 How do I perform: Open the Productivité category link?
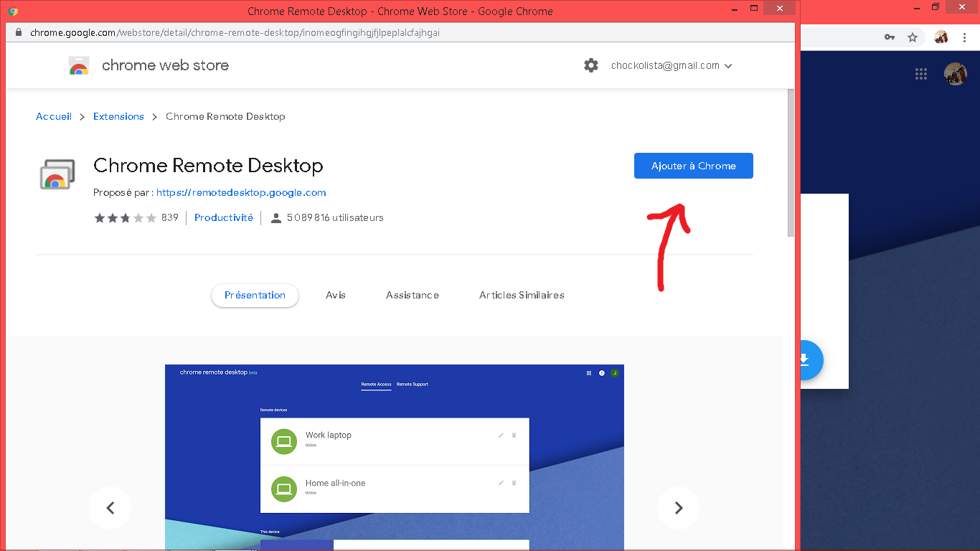(x=224, y=217)
